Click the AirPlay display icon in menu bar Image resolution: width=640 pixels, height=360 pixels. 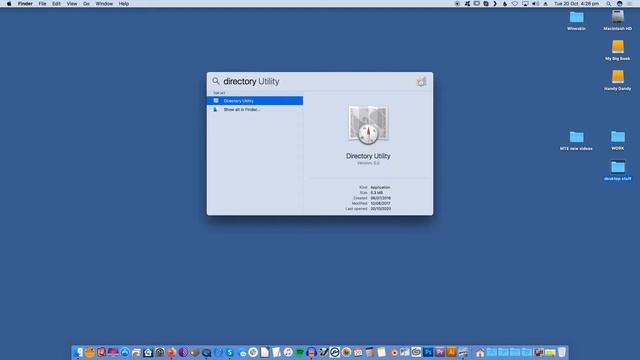tap(525, 4)
